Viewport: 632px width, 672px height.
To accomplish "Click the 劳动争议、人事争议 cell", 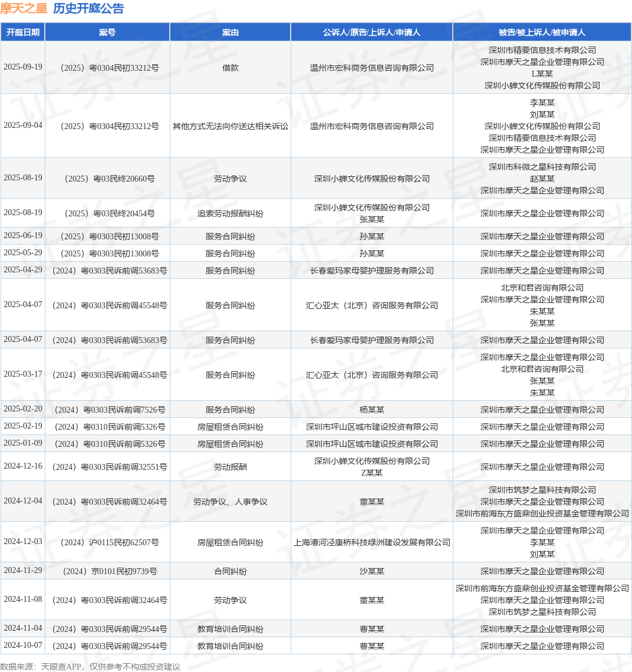I will point(231,502).
